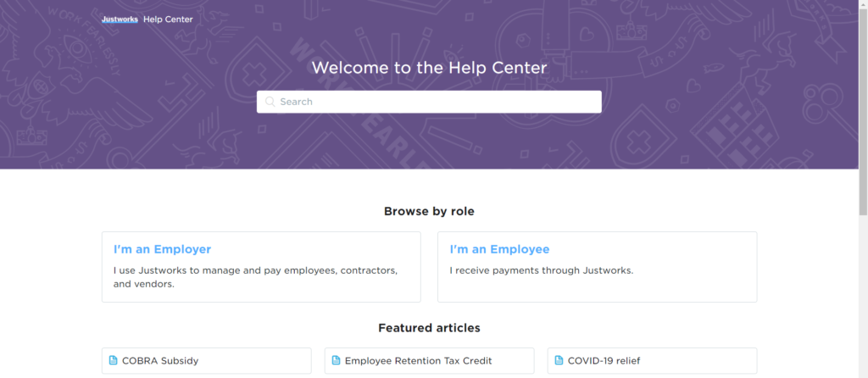Click the empty scrollbar track below the thumb
The image size is (868, 378).
[x=863, y=297]
